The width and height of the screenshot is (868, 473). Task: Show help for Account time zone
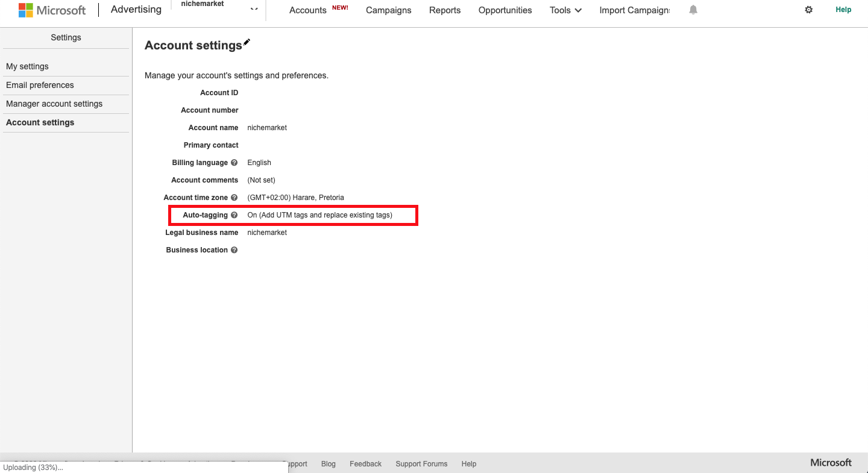(x=234, y=198)
